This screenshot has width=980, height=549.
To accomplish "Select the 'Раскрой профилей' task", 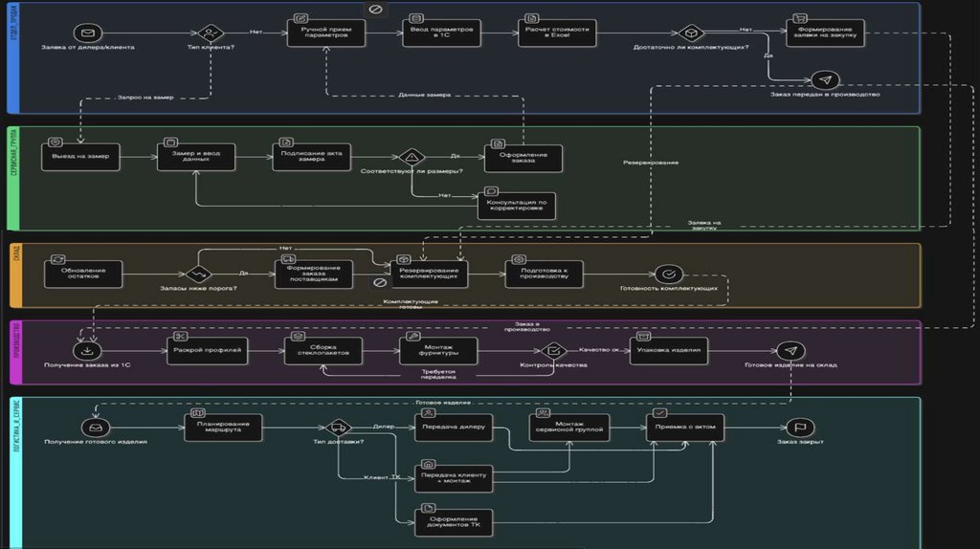I will [x=207, y=351].
